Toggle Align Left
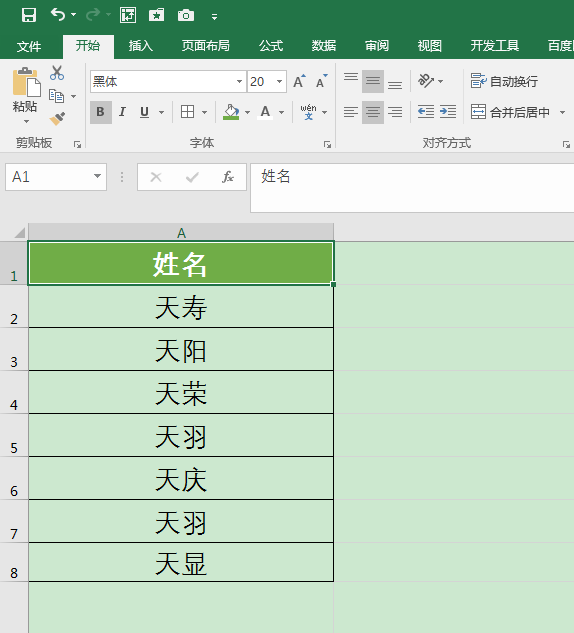 (351, 112)
